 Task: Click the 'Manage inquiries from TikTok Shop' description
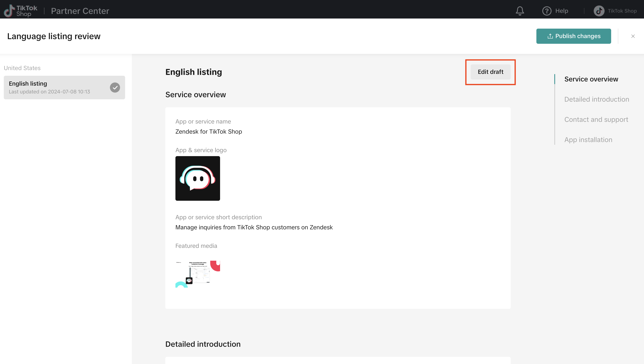[x=254, y=227]
